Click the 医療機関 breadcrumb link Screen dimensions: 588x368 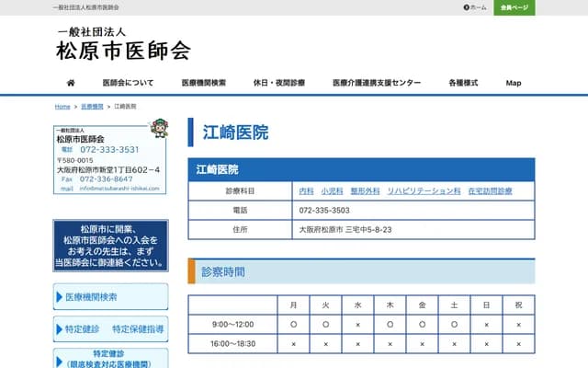[x=92, y=107]
